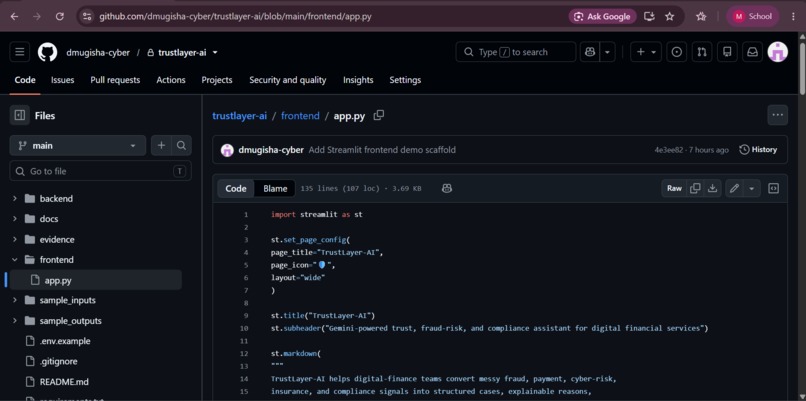Open the Actions tab
The height and width of the screenshot is (401, 806).
[171, 80]
